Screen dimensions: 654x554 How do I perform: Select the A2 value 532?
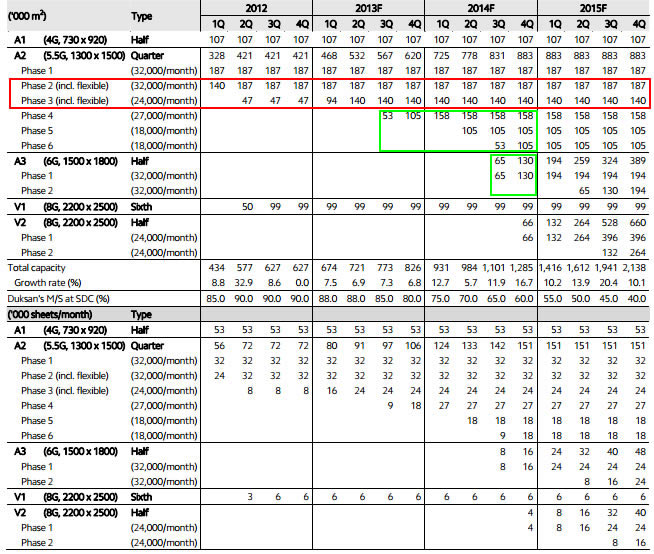(357, 55)
